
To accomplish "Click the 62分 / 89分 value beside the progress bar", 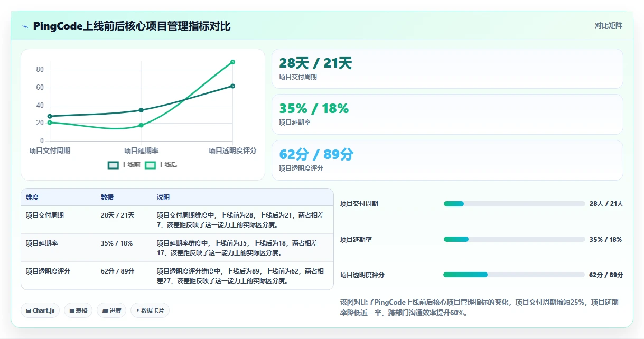I will pyautogui.click(x=606, y=275).
